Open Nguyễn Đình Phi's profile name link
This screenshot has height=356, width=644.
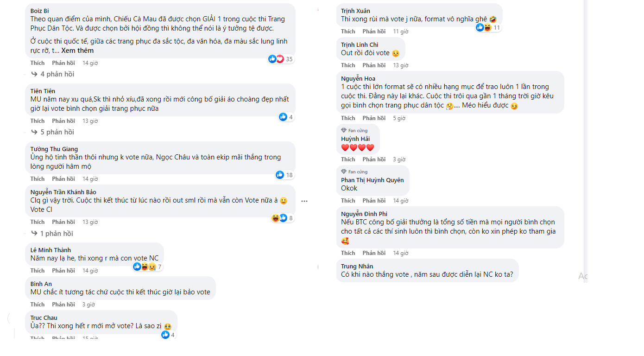364,214
